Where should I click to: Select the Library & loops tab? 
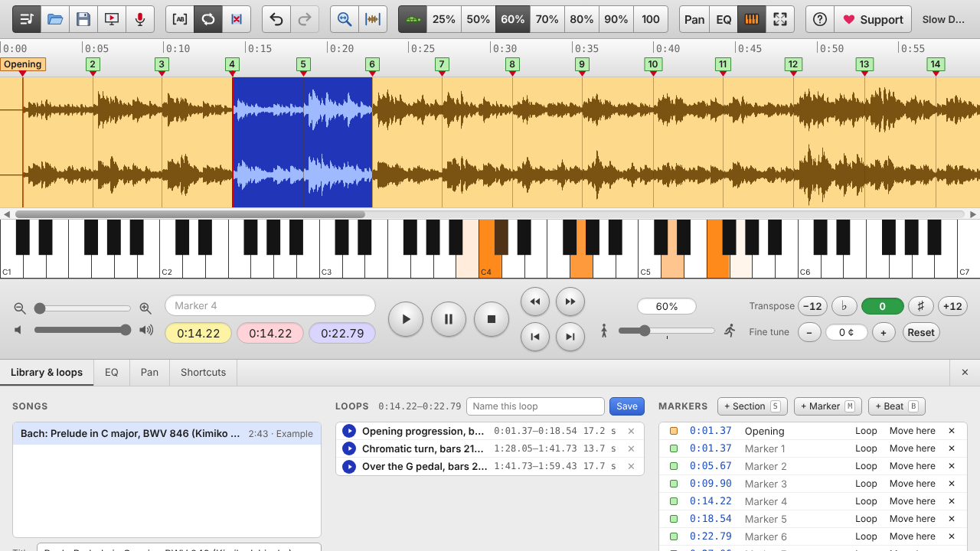[47, 373]
